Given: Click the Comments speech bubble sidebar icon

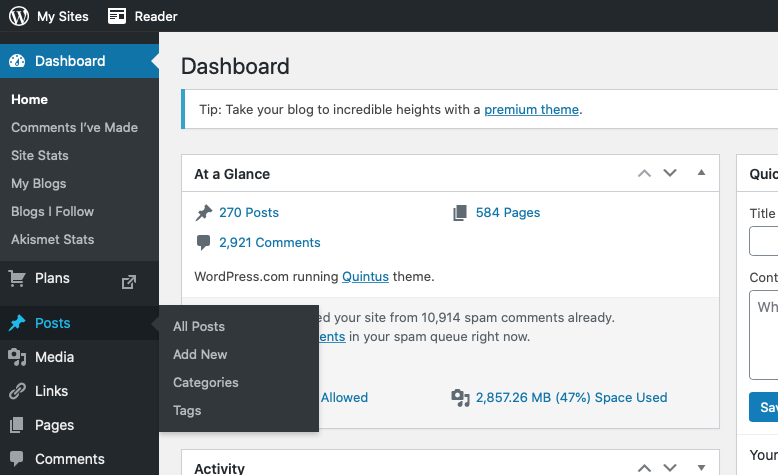Looking at the screenshot, I should pos(17,459).
